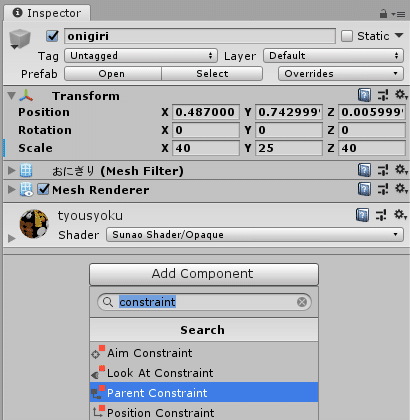Click the Rotation X value field
This screenshot has width=410, height=420.
206,130
